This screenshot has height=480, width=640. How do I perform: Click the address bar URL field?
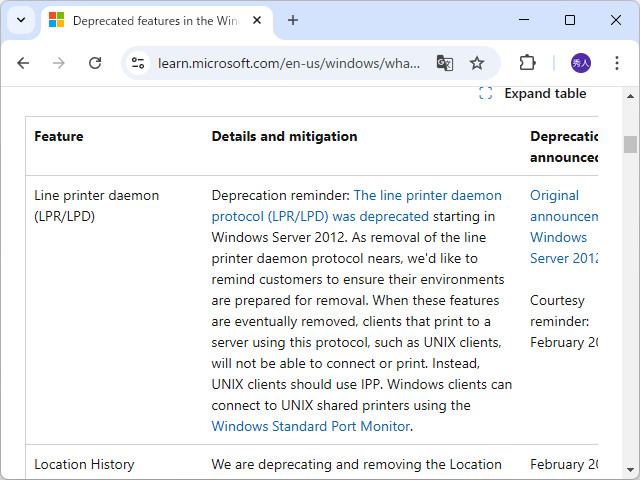tap(290, 63)
